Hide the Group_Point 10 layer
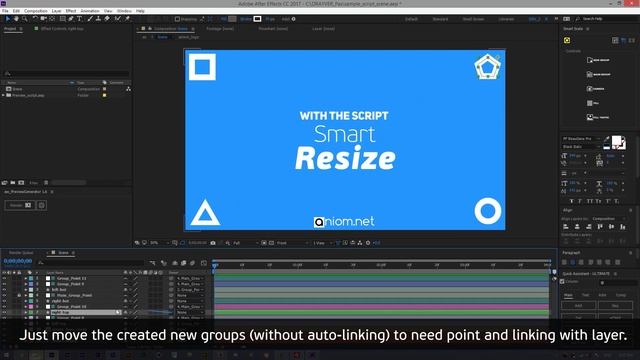This screenshot has height=360, width=640. [4, 307]
